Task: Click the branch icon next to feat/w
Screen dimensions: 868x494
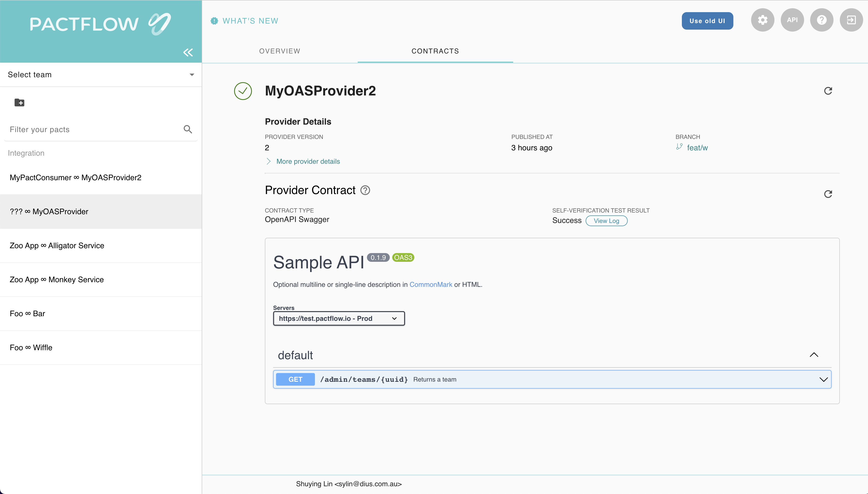Action: [x=679, y=147]
